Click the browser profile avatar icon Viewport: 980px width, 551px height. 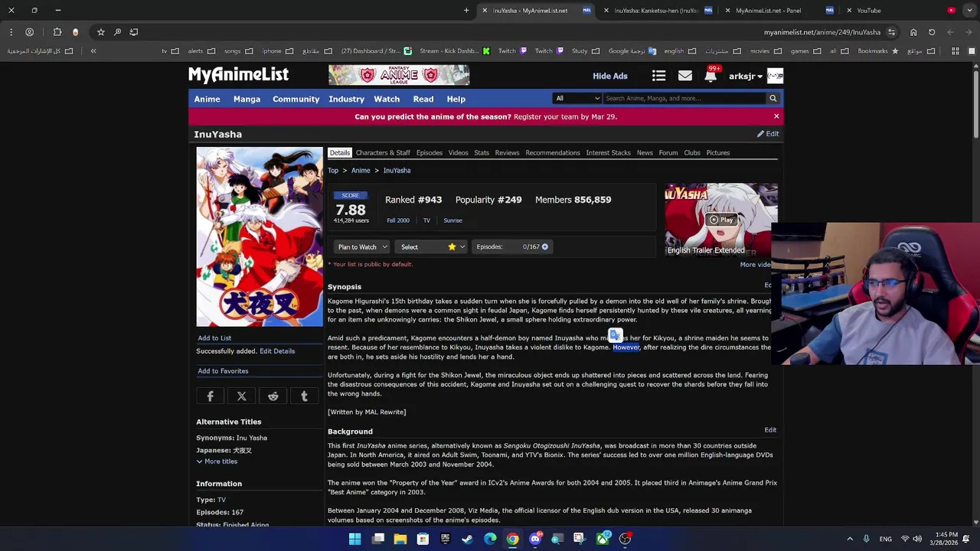[29, 32]
